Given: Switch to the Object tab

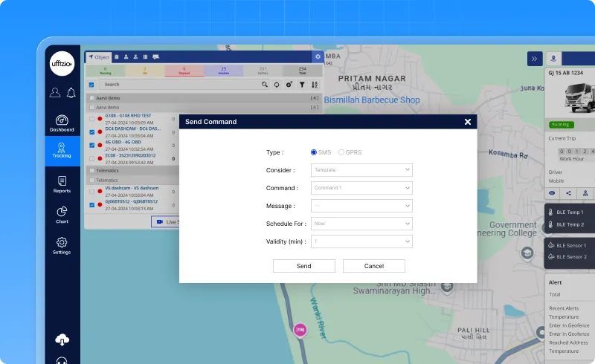Looking at the screenshot, I should [99, 56].
